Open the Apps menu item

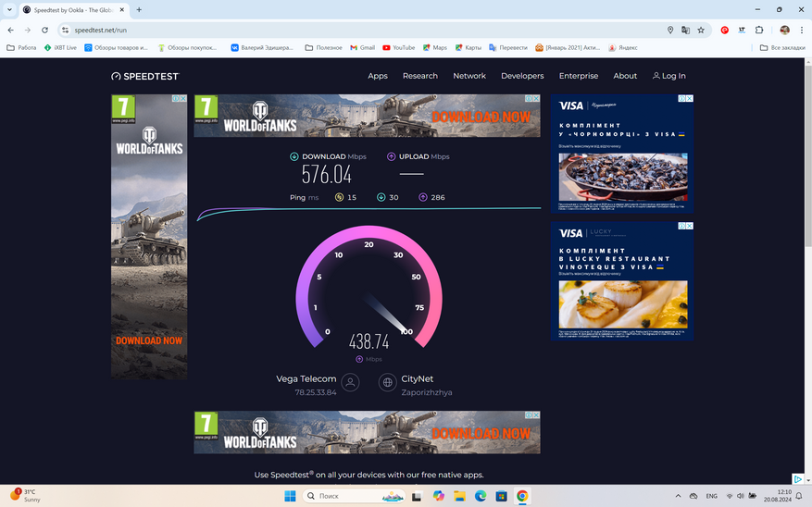coord(378,76)
